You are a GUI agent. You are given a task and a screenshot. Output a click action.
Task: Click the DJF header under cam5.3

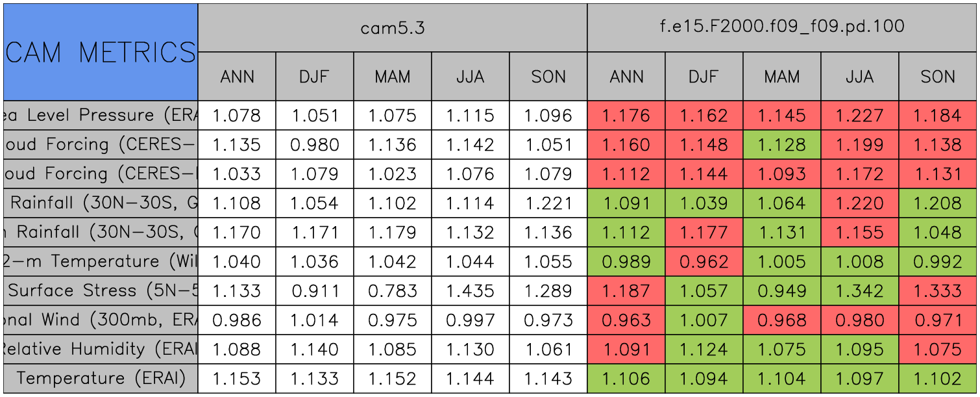click(x=315, y=77)
